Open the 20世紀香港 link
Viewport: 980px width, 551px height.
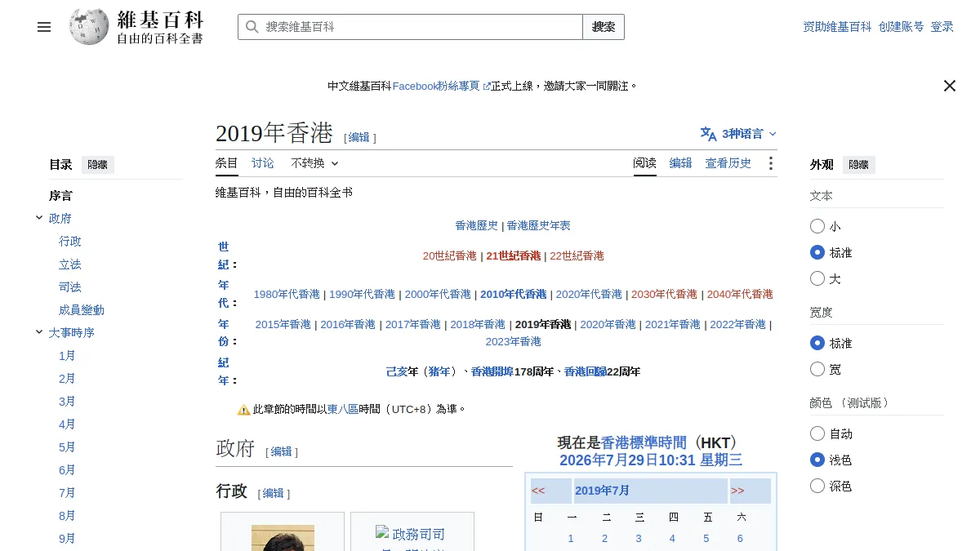[449, 256]
